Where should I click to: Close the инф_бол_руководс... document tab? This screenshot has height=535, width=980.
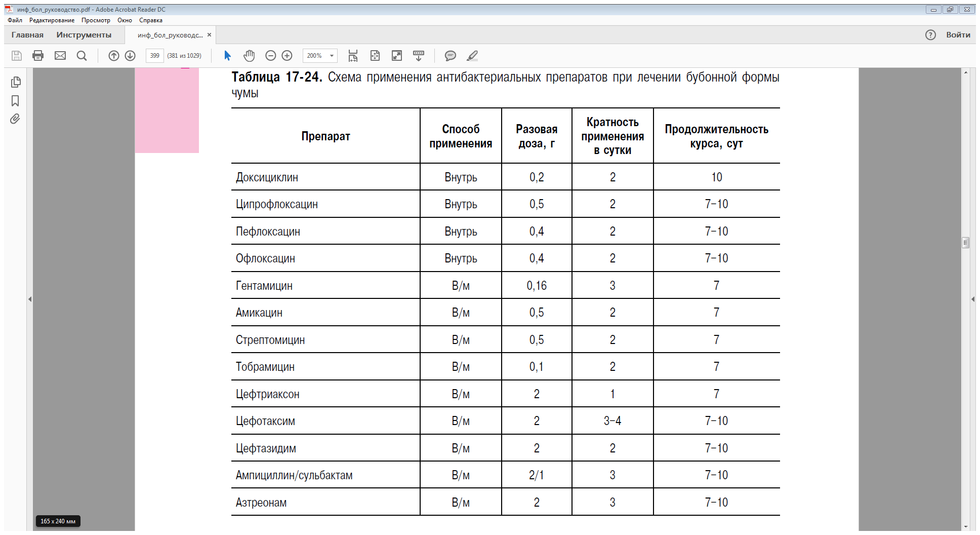tap(209, 35)
